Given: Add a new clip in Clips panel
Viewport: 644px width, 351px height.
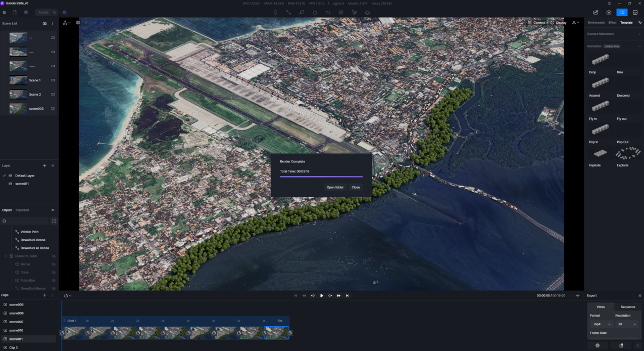Looking at the screenshot, I should pyautogui.click(x=44, y=295).
